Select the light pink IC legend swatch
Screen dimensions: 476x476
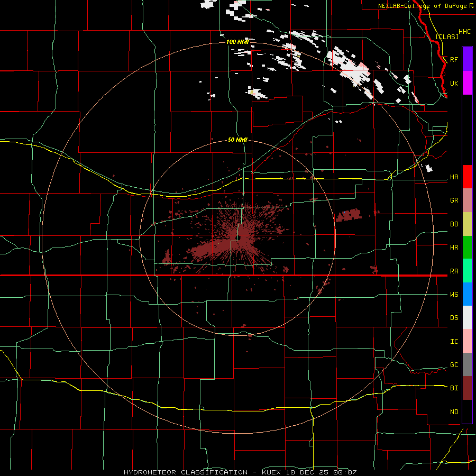point(467,341)
